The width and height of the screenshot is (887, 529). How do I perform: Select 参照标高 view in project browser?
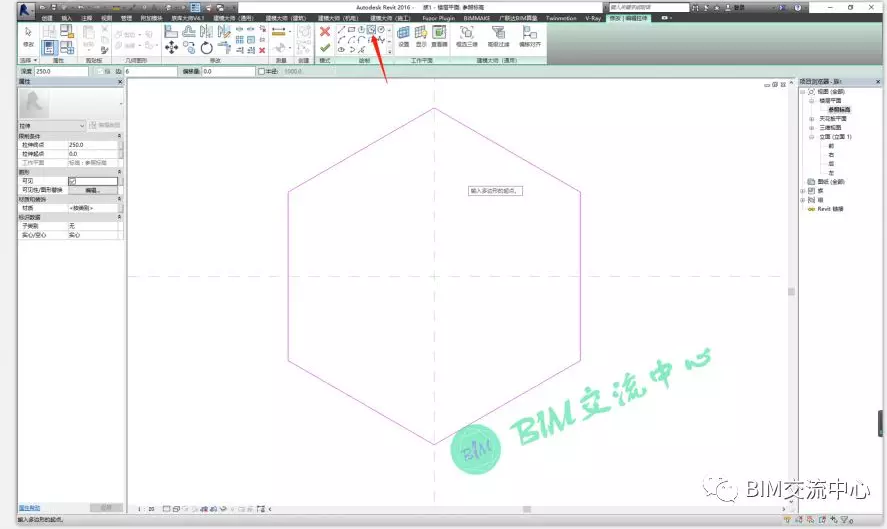tap(839, 110)
